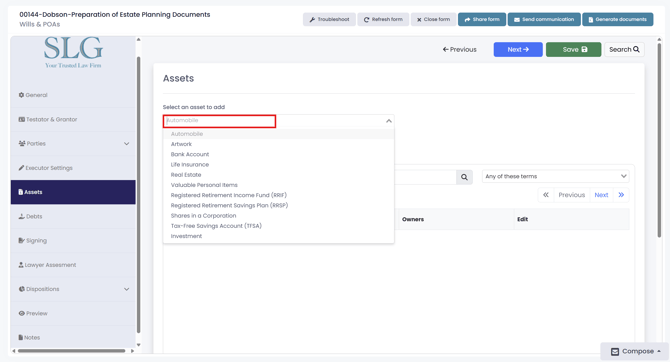Viewport: 670px width, 362px height.
Task: Open the Signing section
Action: coord(73,241)
